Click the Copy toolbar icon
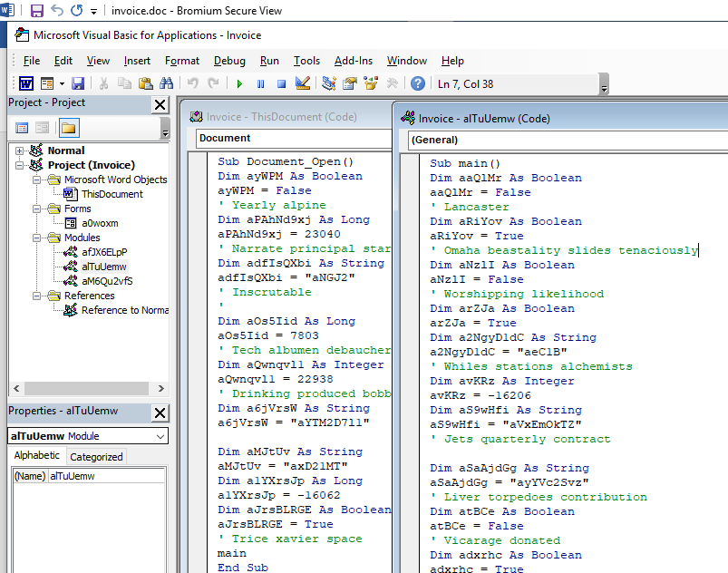 point(124,84)
